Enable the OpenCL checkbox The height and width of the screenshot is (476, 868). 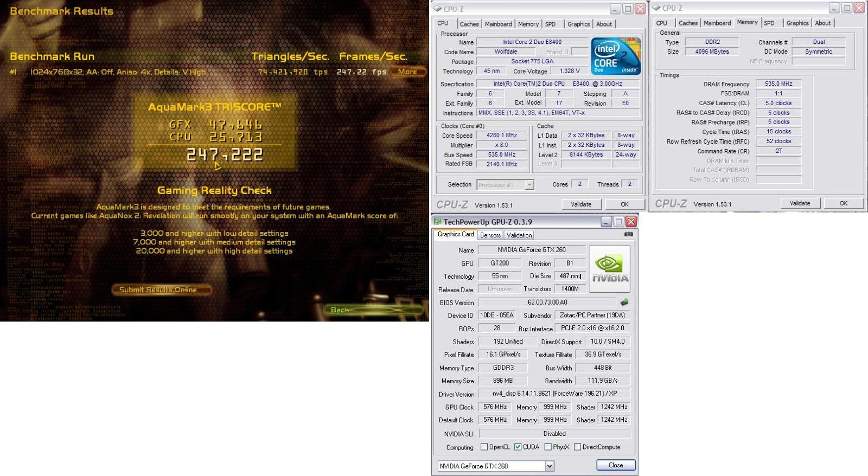[x=484, y=447]
